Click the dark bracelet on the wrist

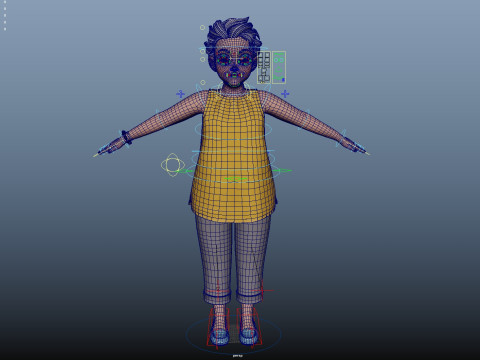pyautogui.click(x=126, y=137)
